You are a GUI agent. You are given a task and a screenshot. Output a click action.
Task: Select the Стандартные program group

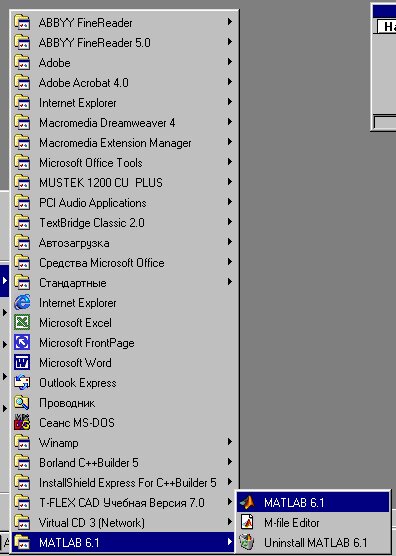[x=125, y=283]
